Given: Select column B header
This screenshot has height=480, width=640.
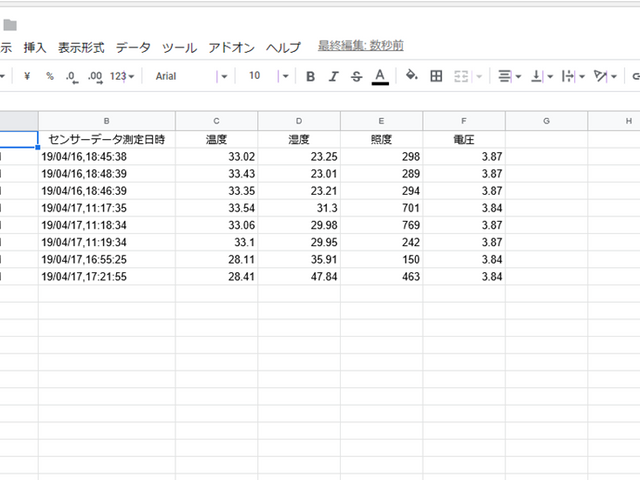Looking at the screenshot, I should pyautogui.click(x=107, y=121).
